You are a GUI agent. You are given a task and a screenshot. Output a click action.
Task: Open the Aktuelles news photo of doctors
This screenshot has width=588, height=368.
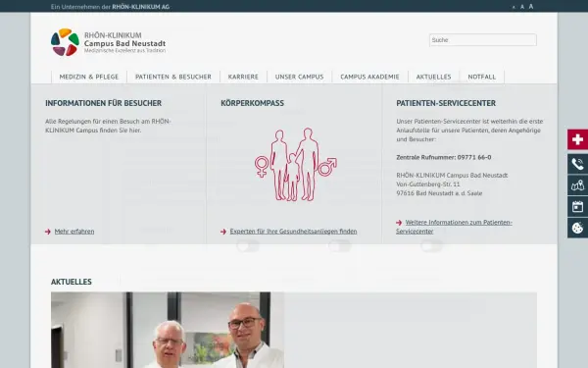pos(168,330)
